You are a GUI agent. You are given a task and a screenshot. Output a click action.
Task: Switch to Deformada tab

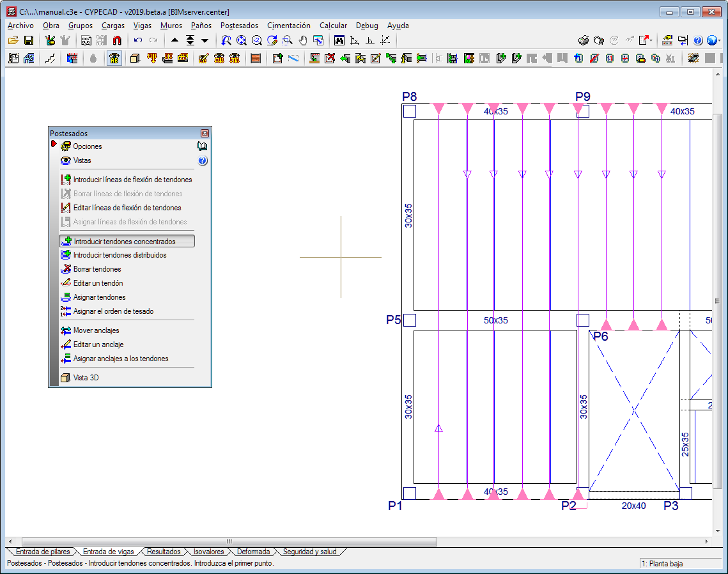click(253, 552)
